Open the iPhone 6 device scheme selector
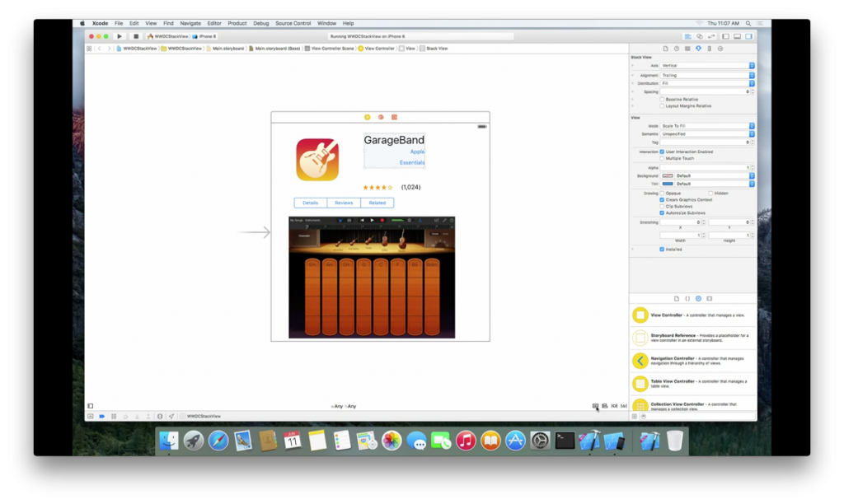The width and height of the screenshot is (844, 504). pos(204,36)
